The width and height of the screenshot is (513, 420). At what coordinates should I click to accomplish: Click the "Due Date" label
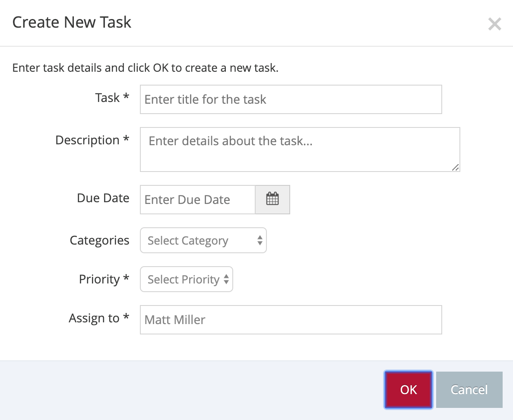[x=103, y=198]
